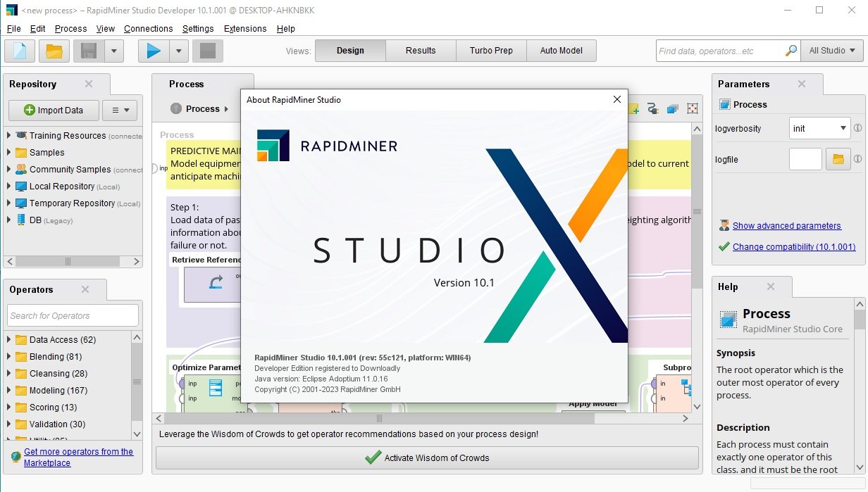Go up one level with the Process breadcrumb icon

pyautogui.click(x=176, y=109)
